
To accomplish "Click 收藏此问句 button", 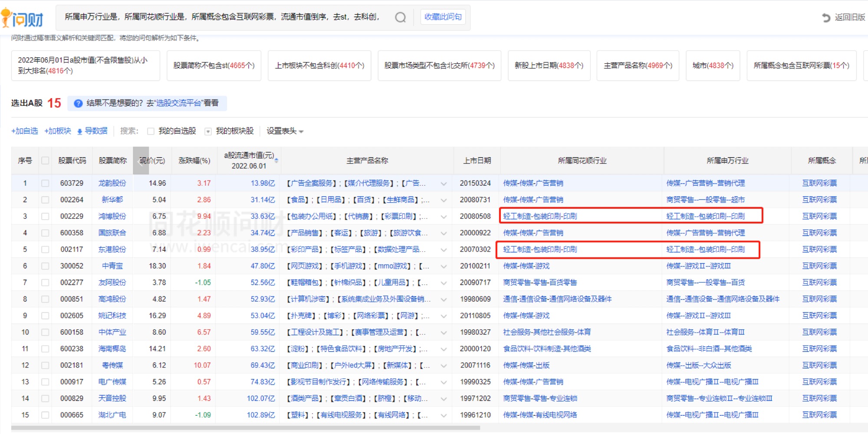I will tap(443, 17).
